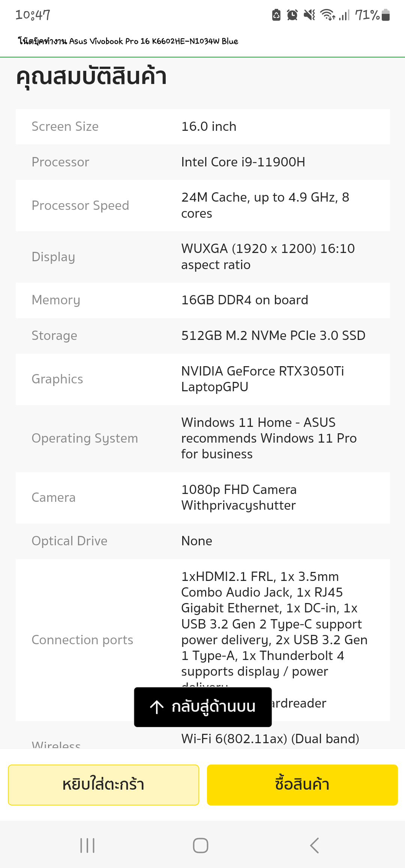
Task: Tap the Android back arrow icon
Action: pos(314,846)
